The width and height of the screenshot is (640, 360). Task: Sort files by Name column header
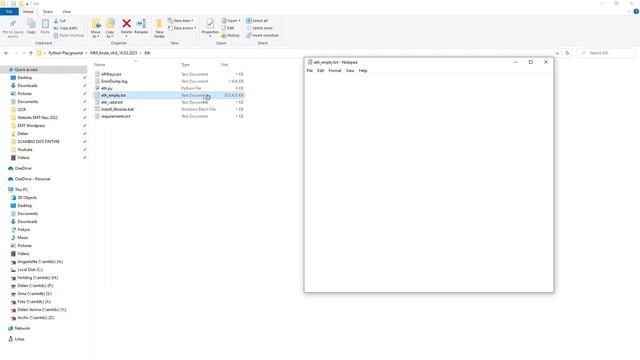pyautogui.click(x=100, y=64)
